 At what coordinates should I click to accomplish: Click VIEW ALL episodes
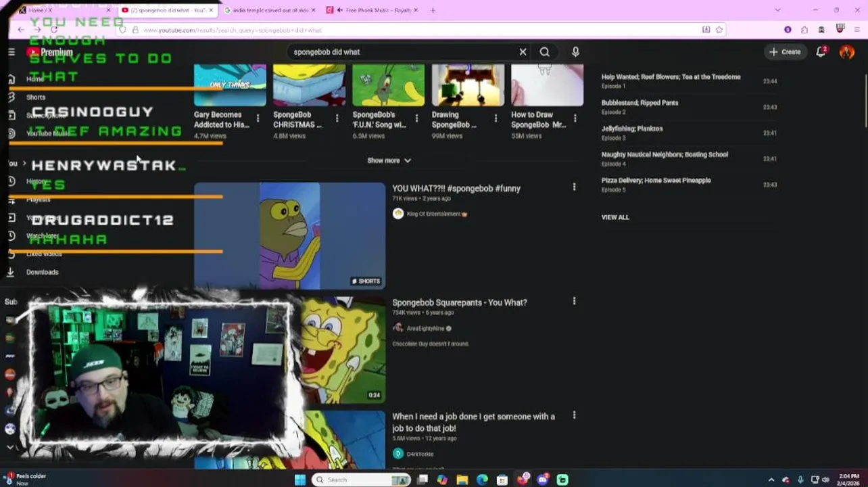click(x=615, y=217)
